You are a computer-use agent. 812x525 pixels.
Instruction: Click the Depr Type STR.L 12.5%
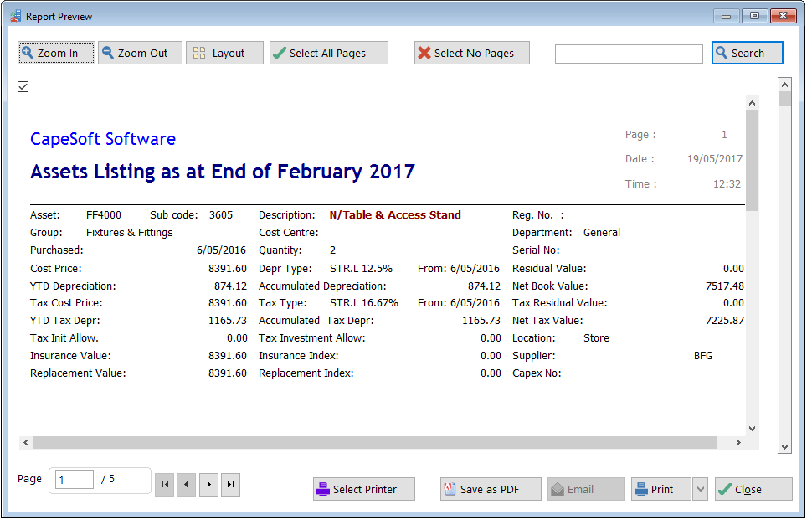(361, 269)
